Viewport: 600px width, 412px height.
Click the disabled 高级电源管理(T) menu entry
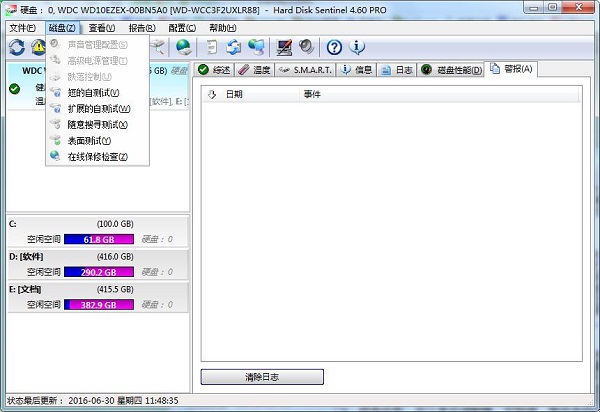(x=97, y=60)
